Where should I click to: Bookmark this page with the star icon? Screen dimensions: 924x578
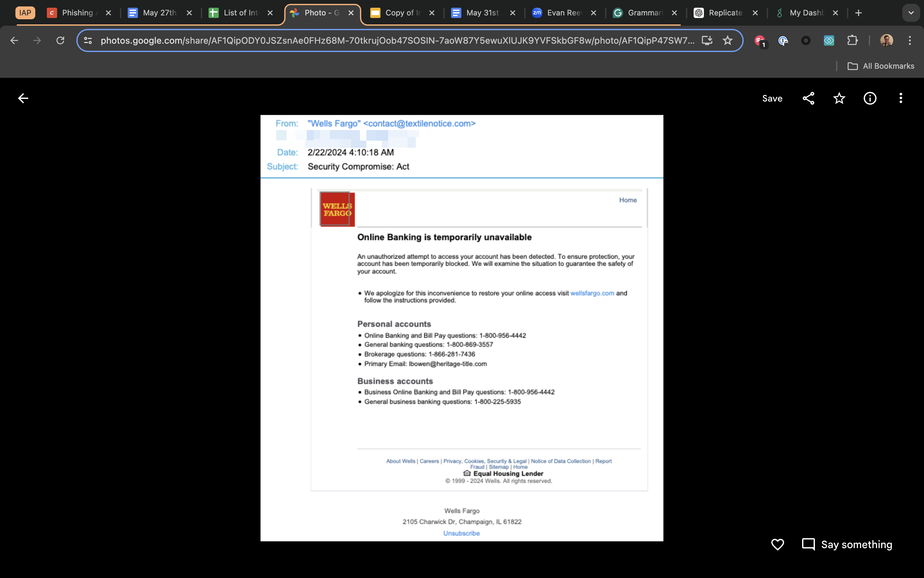727,40
